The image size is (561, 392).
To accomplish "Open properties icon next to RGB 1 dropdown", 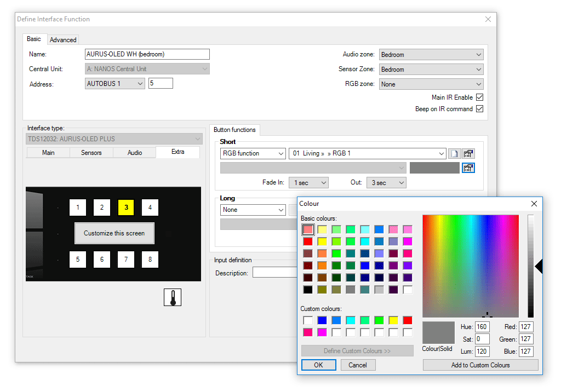I will coord(468,154).
